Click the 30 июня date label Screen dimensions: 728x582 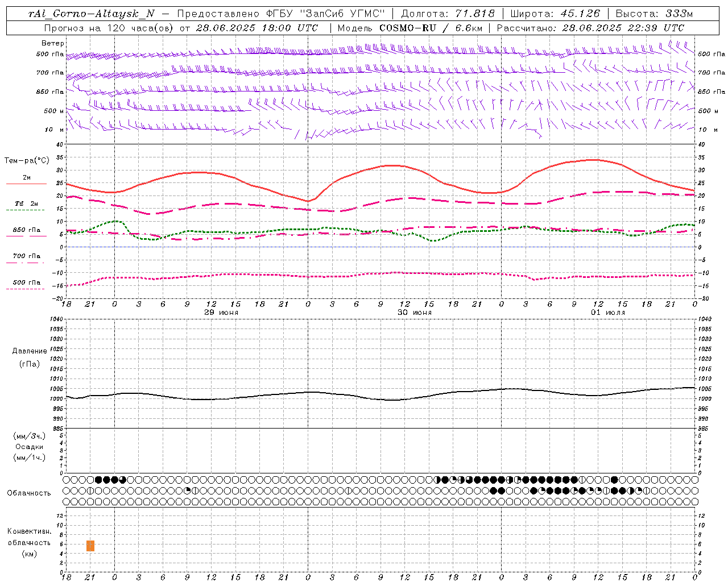point(415,313)
